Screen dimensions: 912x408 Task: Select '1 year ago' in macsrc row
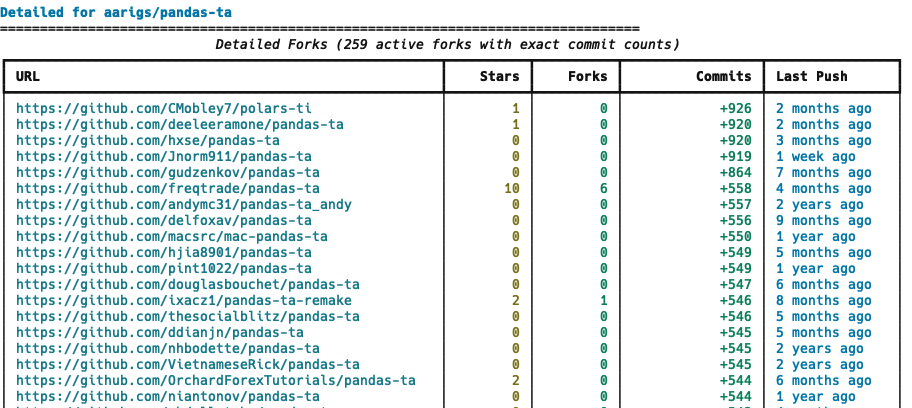(x=815, y=236)
